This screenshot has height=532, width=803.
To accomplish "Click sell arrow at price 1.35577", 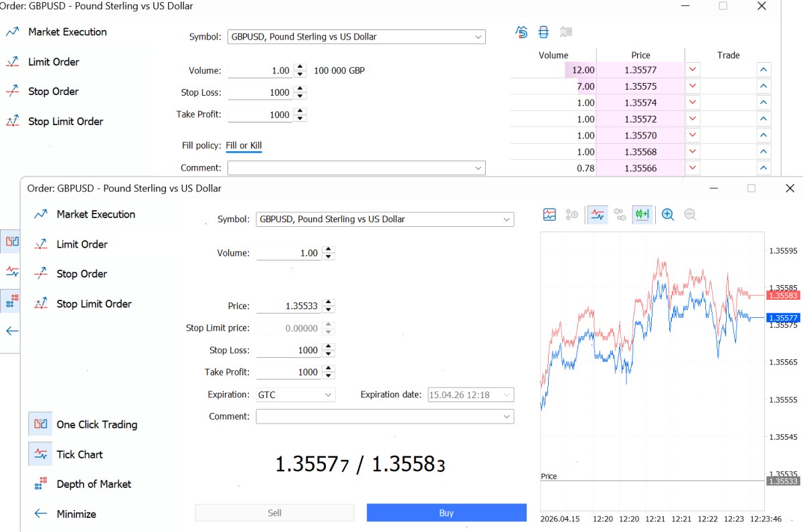I will click(x=693, y=70).
